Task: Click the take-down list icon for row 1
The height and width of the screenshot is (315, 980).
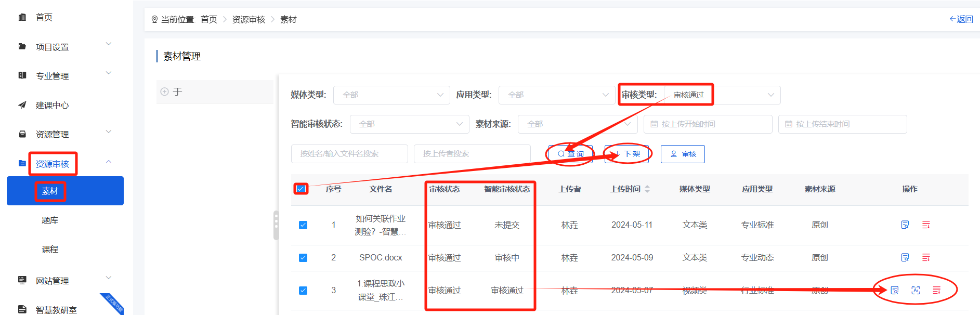Action: point(926,225)
